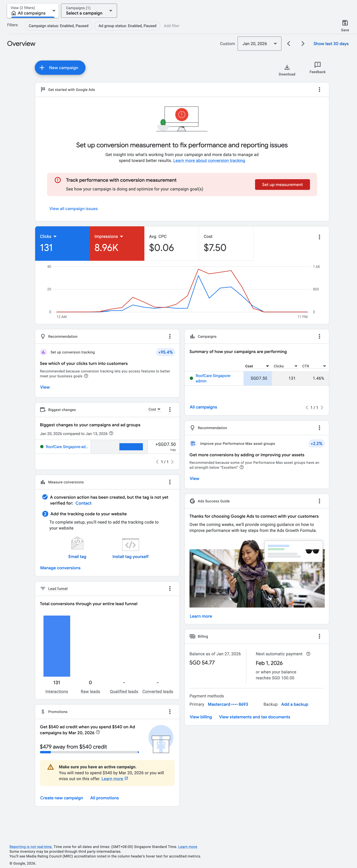
Task: Open the Jan 20, 2026 date picker
Action: coord(259,44)
